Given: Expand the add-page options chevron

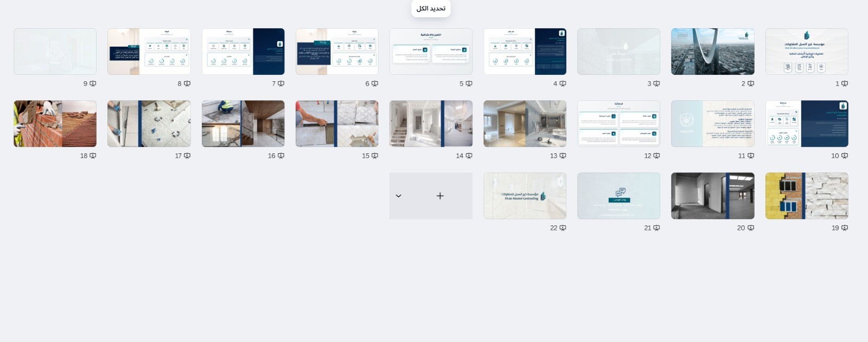Looking at the screenshot, I should click(399, 196).
